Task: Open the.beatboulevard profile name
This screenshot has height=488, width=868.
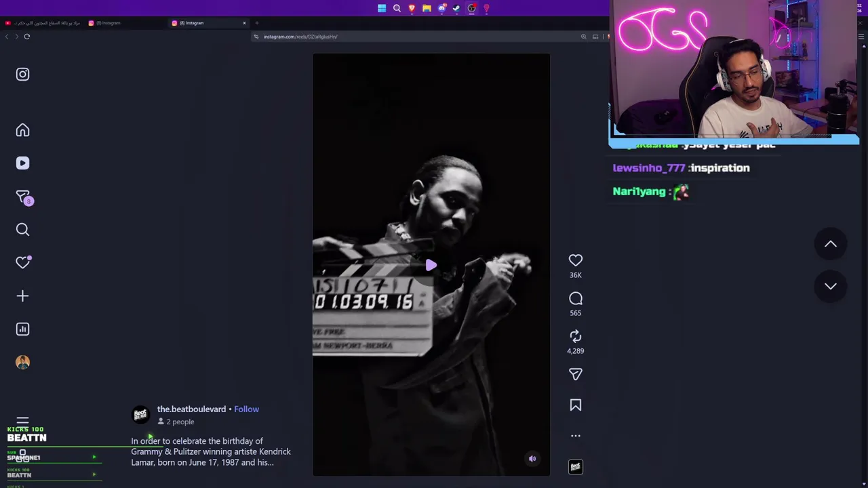Action: tap(191, 409)
